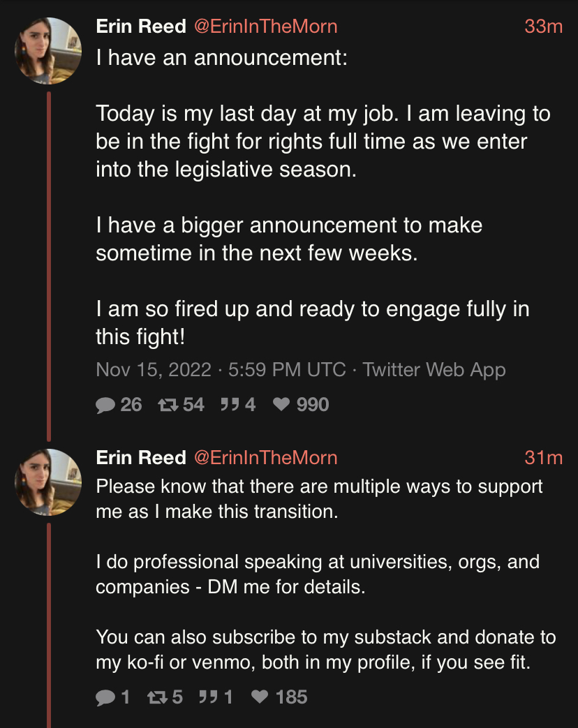Open Erin Reed's avatar on the first tweet
The image size is (578, 728).
pos(48,51)
